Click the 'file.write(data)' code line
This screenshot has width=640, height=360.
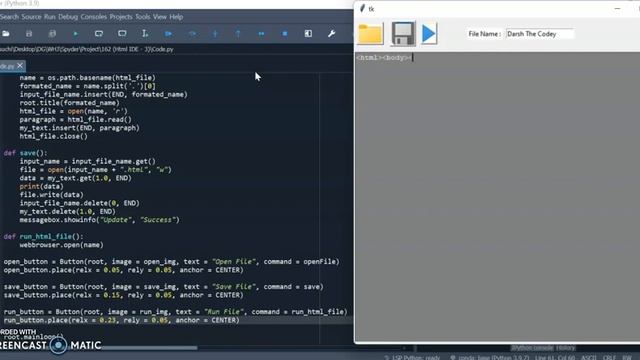coord(51,195)
